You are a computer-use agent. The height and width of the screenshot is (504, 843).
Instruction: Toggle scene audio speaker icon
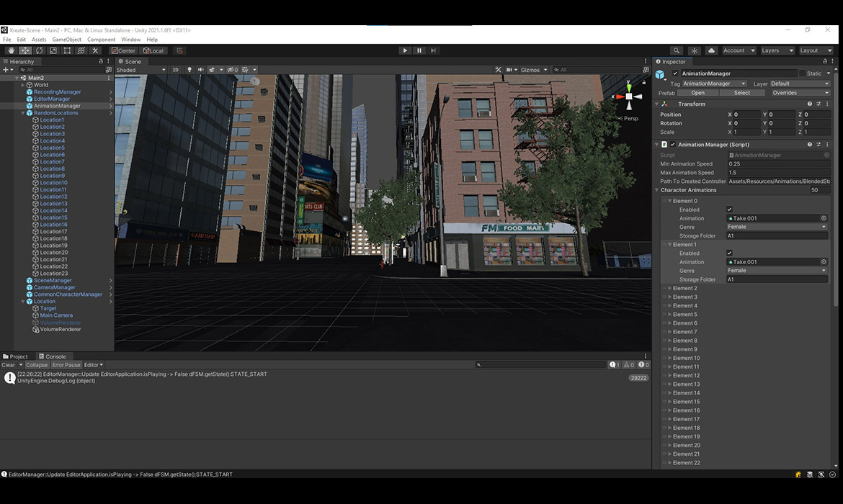pyautogui.click(x=200, y=70)
